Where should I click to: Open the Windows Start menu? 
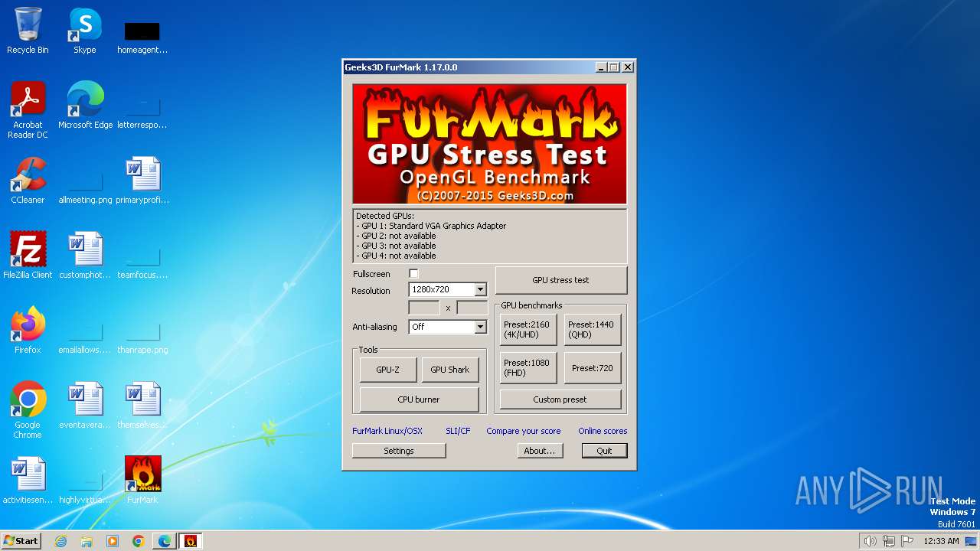point(21,541)
